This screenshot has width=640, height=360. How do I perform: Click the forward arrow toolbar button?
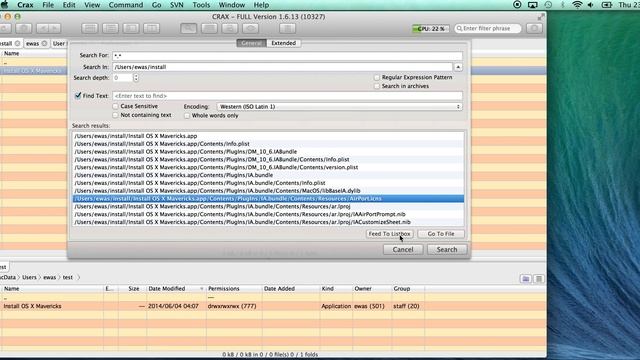click(55, 28)
